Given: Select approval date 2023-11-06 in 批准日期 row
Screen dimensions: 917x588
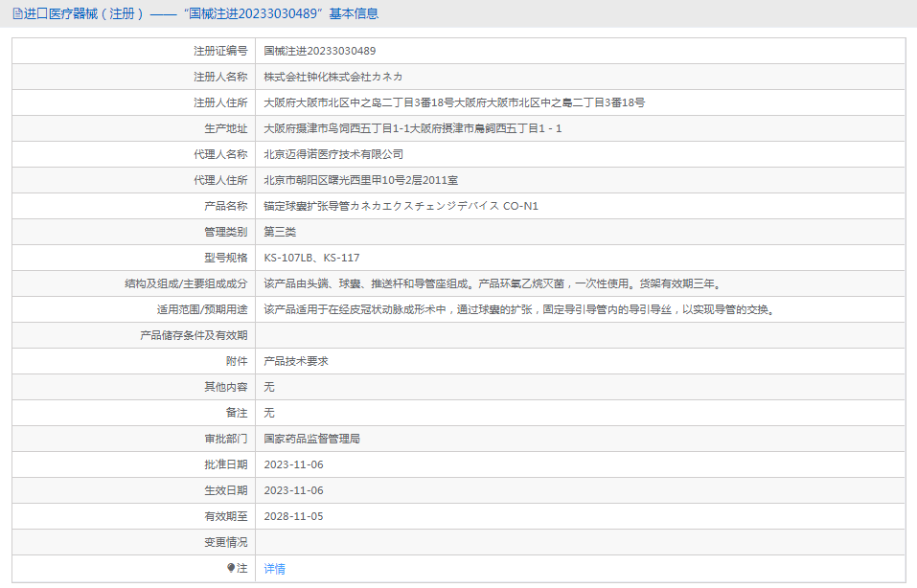Looking at the screenshot, I should click(293, 464).
